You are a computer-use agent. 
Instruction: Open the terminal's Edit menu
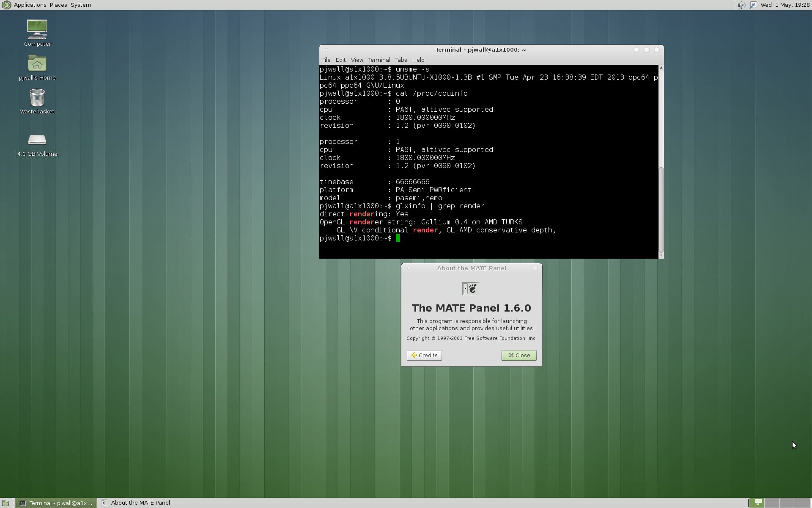pyautogui.click(x=340, y=60)
